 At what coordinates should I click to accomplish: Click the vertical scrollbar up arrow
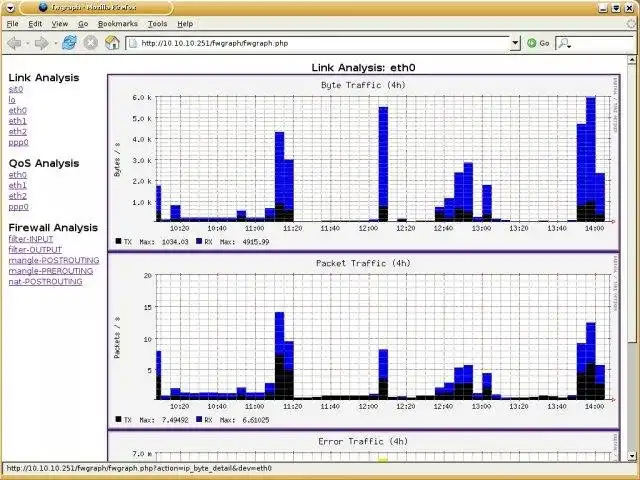point(632,60)
